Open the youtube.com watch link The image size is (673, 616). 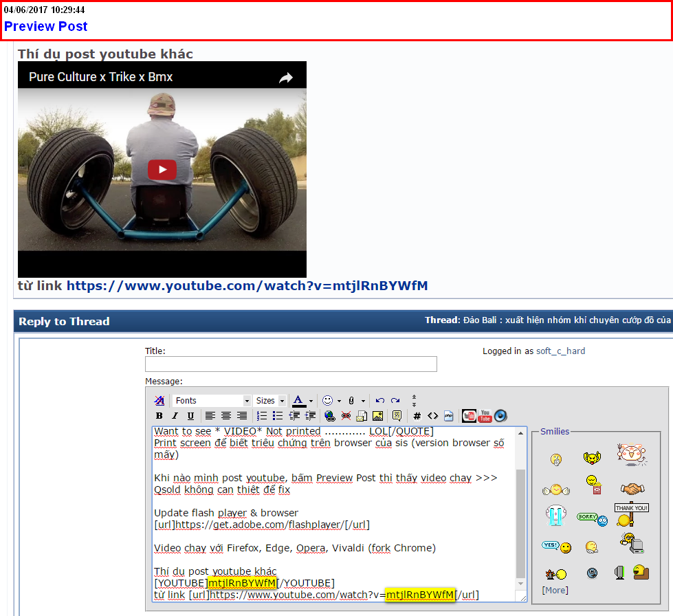point(247,285)
